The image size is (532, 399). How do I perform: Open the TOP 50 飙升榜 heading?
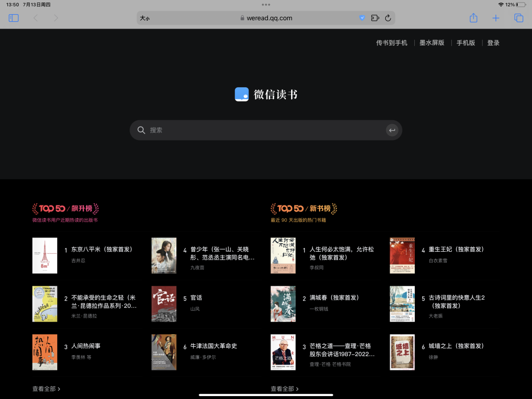point(66,208)
